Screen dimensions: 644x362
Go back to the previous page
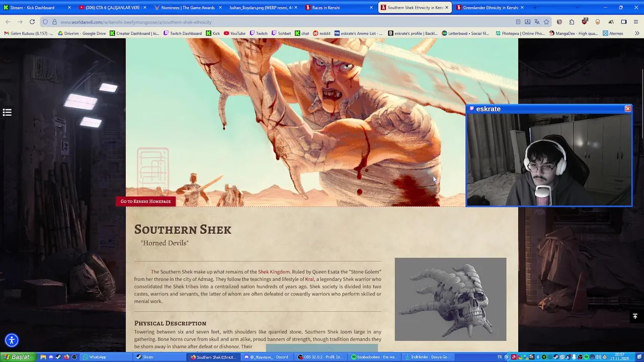[8, 22]
